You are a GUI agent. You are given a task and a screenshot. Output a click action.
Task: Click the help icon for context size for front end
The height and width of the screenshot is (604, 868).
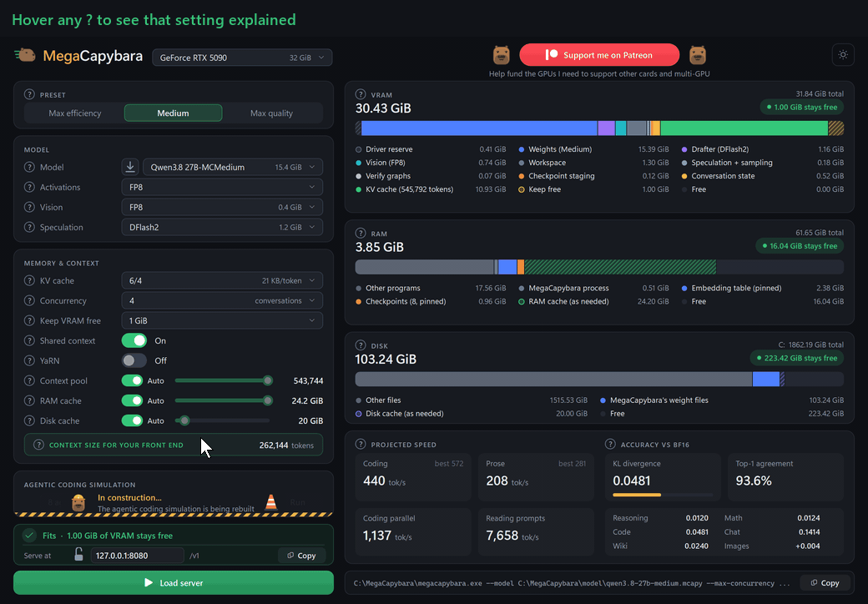click(x=38, y=445)
